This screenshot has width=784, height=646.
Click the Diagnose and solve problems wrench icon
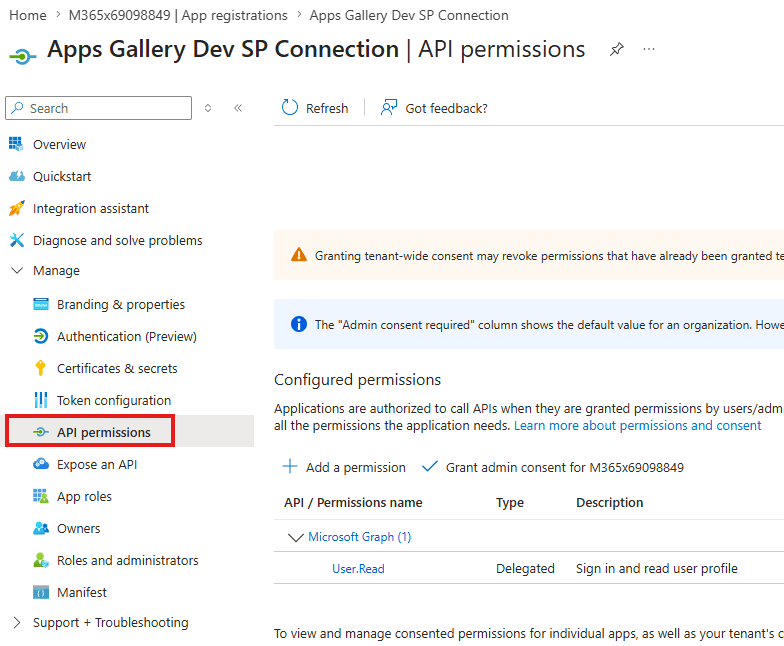pyautogui.click(x=16, y=240)
